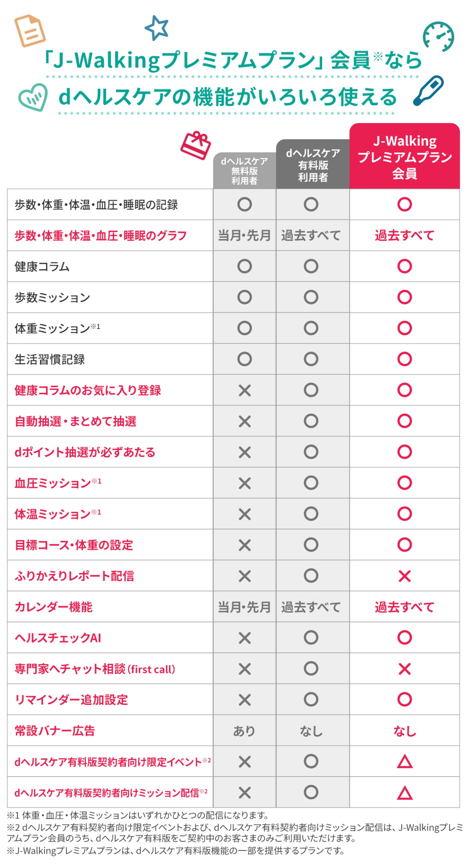
Task: Click あり cell in 常設バナー広告 row
Action: coord(244,730)
